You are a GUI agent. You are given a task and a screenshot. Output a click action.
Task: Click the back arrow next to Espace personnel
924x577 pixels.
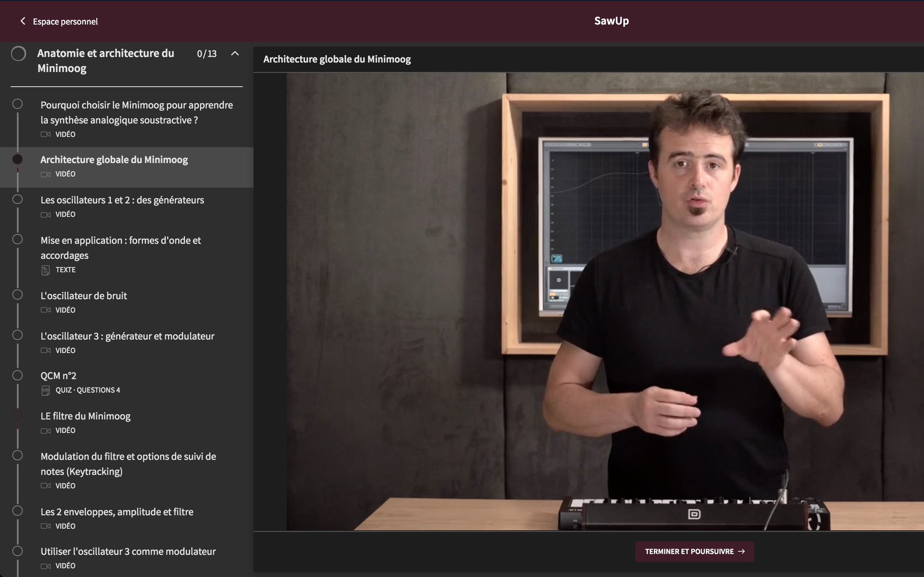(x=23, y=21)
